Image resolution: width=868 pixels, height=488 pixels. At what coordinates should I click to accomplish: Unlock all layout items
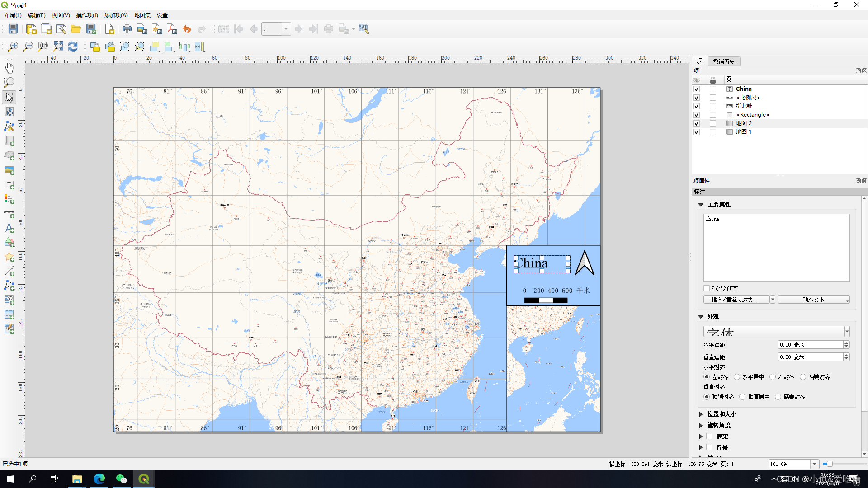[x=110, y=47]
